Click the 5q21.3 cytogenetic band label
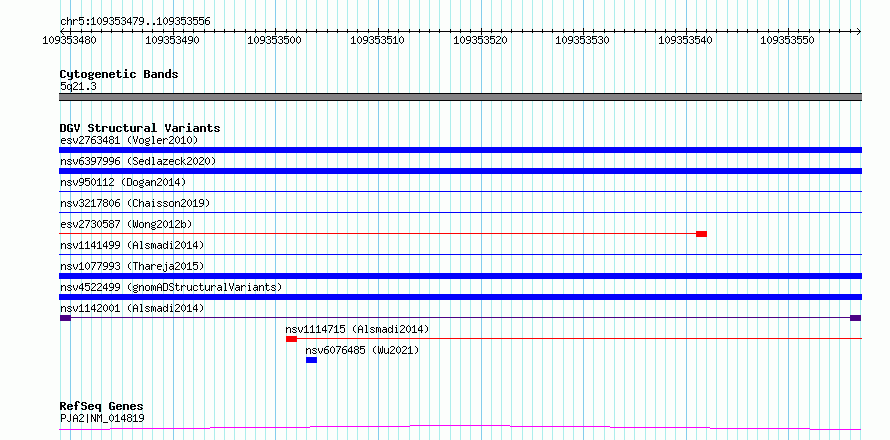Screen dimensions: 890x440 [x=78, y=87]
